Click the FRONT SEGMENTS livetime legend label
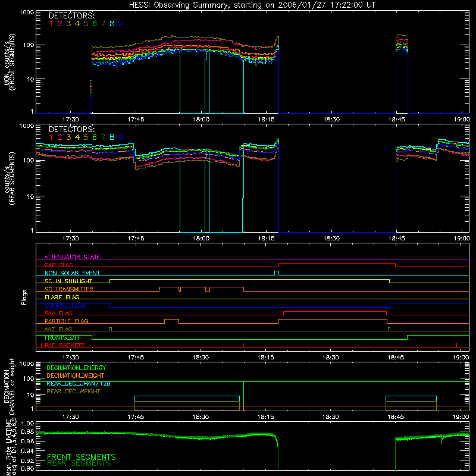This screenshot has width=476, height=476. 82,457
